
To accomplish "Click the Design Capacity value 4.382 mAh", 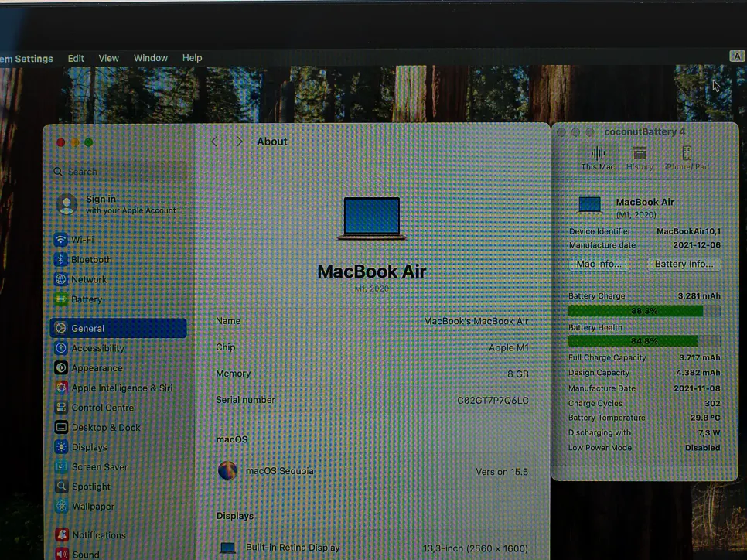I will coord(698,373).
